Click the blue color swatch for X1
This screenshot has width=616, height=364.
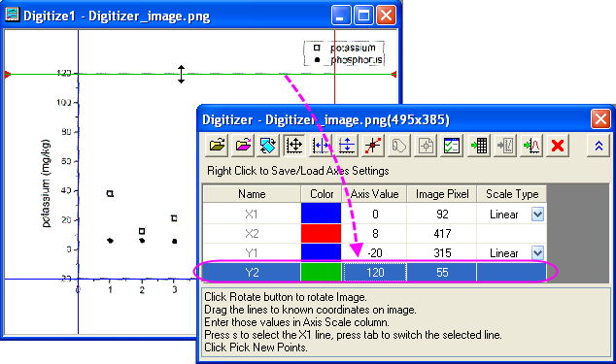(321, 214)
